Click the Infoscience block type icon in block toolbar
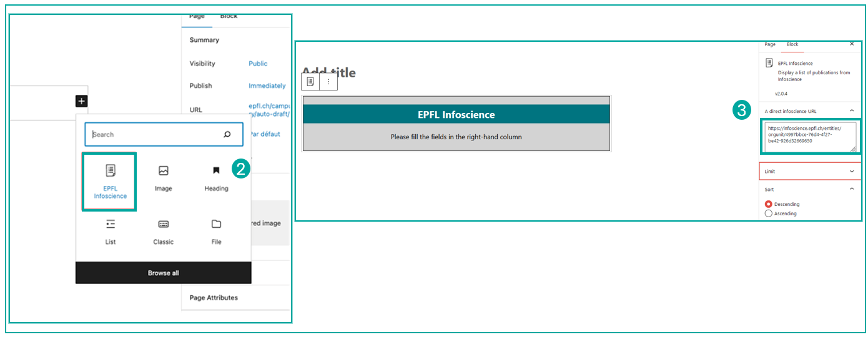Viewport: 868px width, 337px height. pyautogui.click(x=310, y=82)
